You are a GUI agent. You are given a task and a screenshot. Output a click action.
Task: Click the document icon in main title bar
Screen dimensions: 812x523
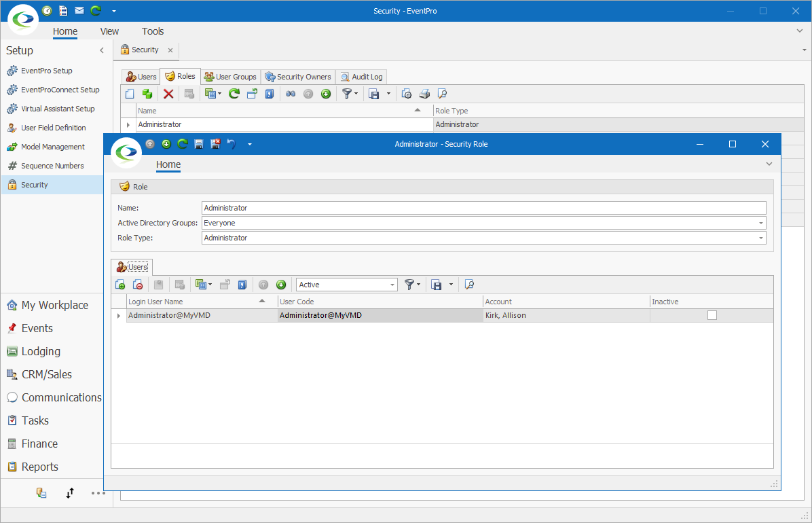63,10
